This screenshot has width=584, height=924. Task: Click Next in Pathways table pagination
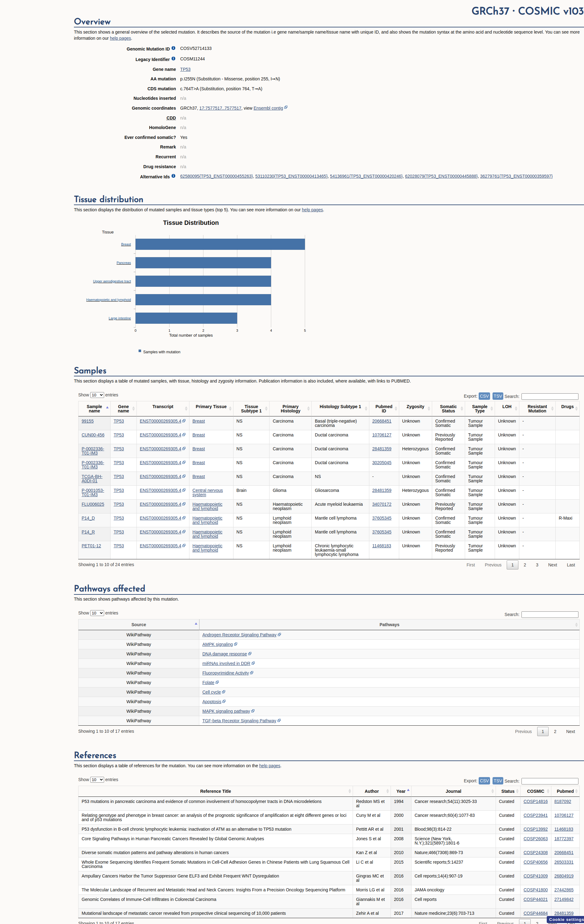click(570, 731)
